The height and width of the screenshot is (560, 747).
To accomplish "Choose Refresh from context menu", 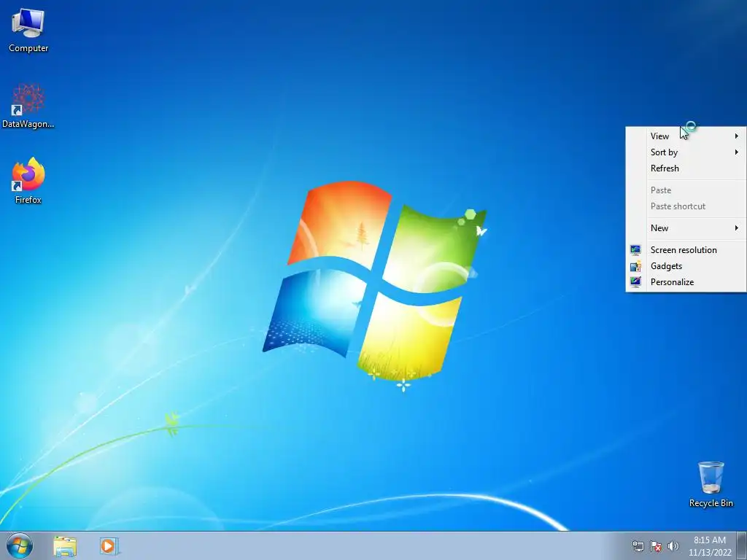I will point(686,168).
